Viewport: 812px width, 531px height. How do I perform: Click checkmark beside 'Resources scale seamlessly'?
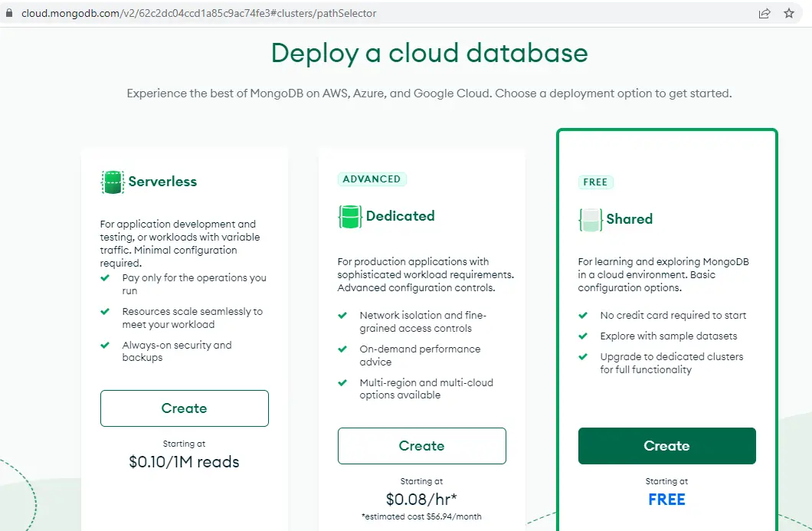(105, 311)
